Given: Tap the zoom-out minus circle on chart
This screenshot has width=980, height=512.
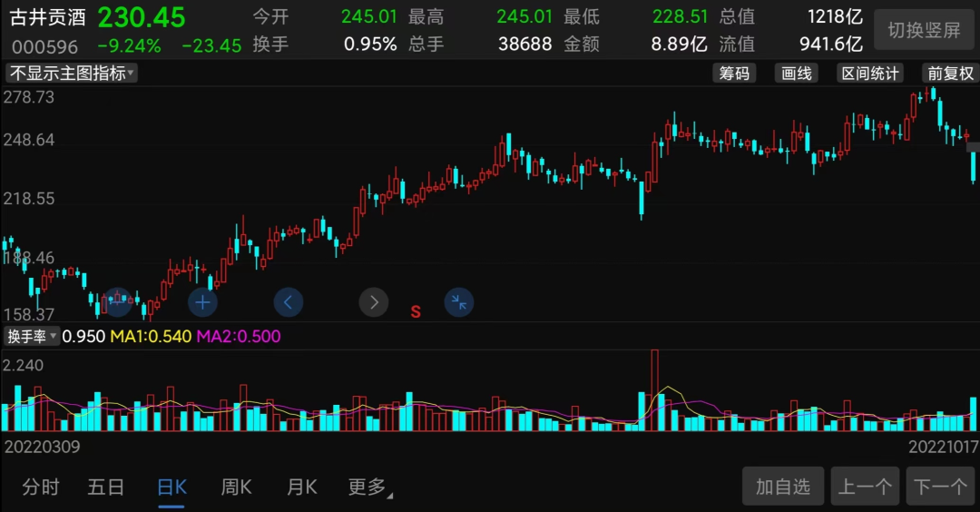Looking at the screenshot, I should (x=117, y=302).
